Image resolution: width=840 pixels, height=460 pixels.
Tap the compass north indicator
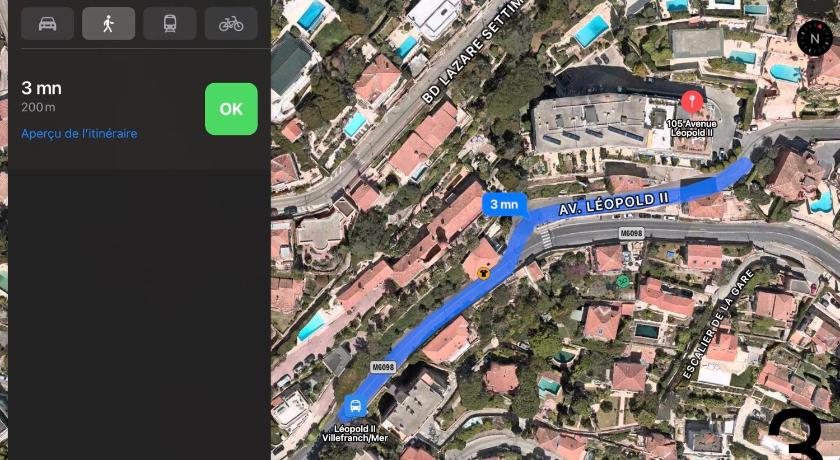[x=815, y=38]
